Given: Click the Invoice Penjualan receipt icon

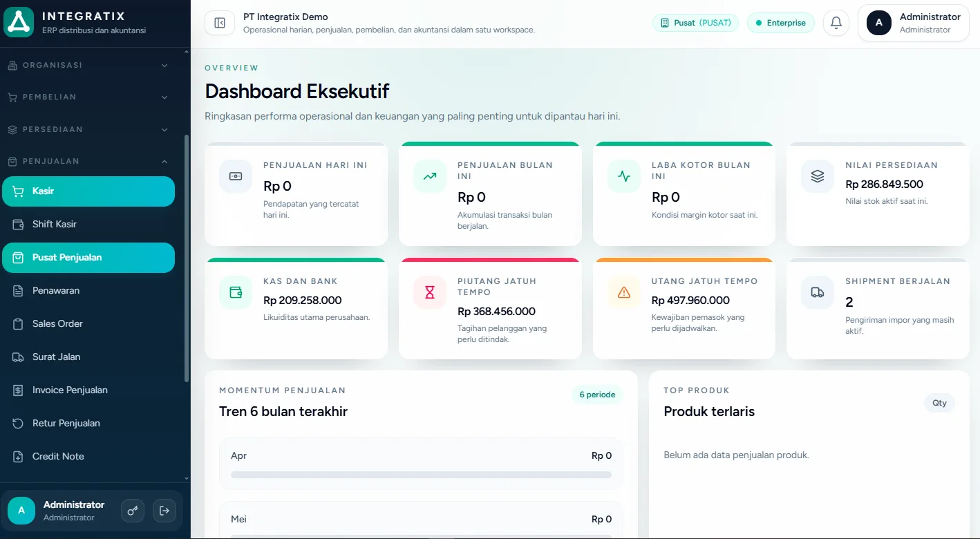Looking at the screenshot, I should pyautogui.click(x=19, y=390).
